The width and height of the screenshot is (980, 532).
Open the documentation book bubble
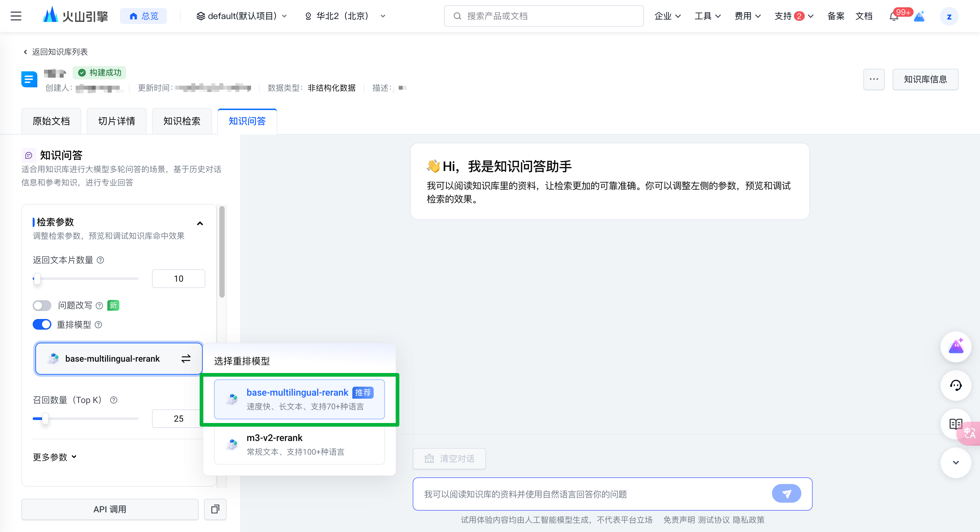[x=956, y=424]
